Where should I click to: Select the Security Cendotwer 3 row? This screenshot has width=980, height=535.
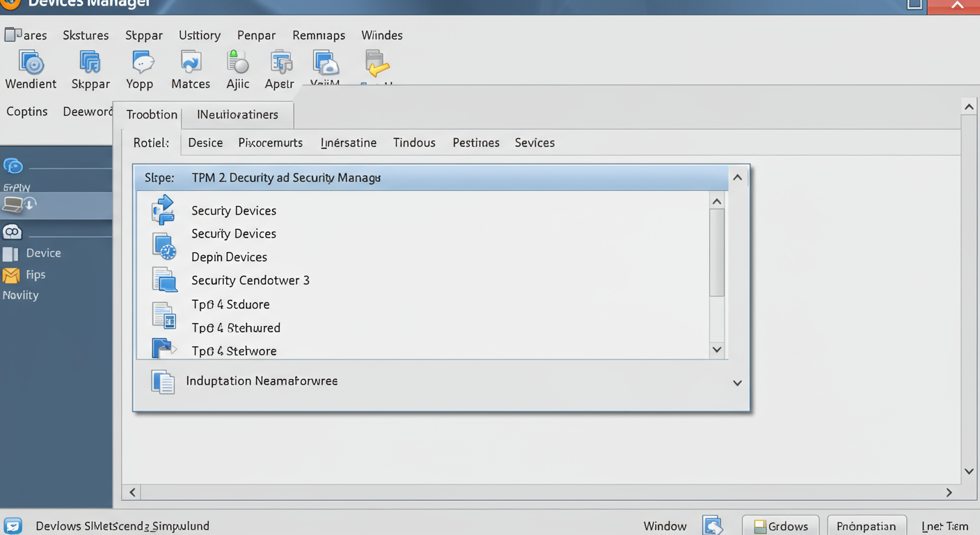point(251,281)
